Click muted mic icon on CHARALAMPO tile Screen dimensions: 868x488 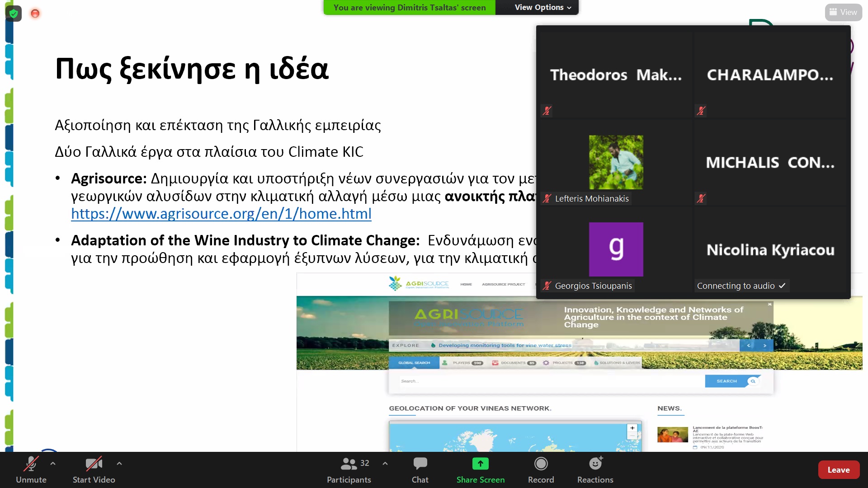click(x=701, y=111)
